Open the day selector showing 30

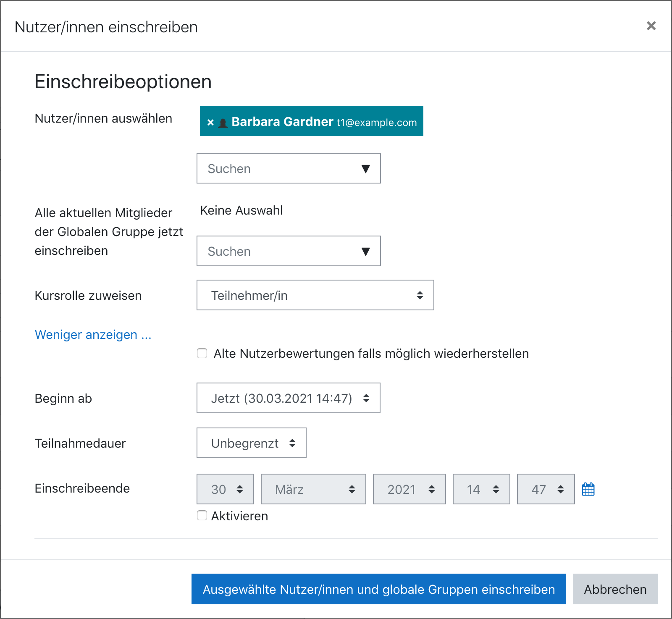pos(225,489)
